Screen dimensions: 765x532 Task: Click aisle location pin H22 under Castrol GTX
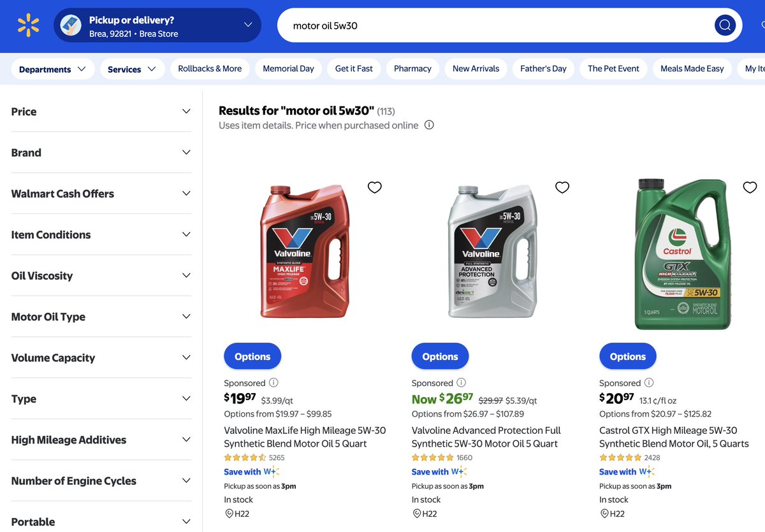click(604, 514)
